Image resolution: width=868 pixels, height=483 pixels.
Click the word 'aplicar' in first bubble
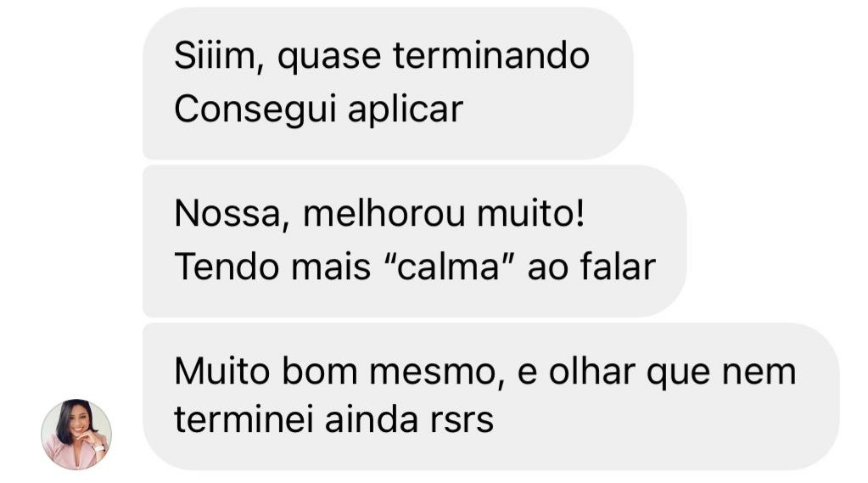(x=406, y=110)
